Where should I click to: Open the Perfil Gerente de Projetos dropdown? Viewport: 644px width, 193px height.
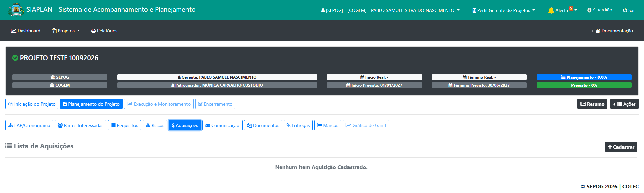click(503, 10)
